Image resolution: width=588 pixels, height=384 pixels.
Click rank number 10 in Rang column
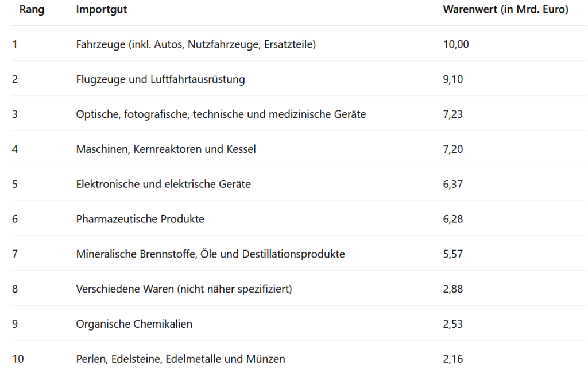[x=18, y=359]
